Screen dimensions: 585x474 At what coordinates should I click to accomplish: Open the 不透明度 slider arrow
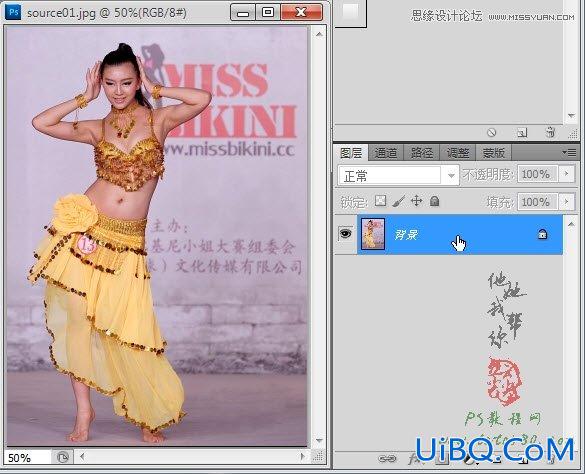(567, 174)
